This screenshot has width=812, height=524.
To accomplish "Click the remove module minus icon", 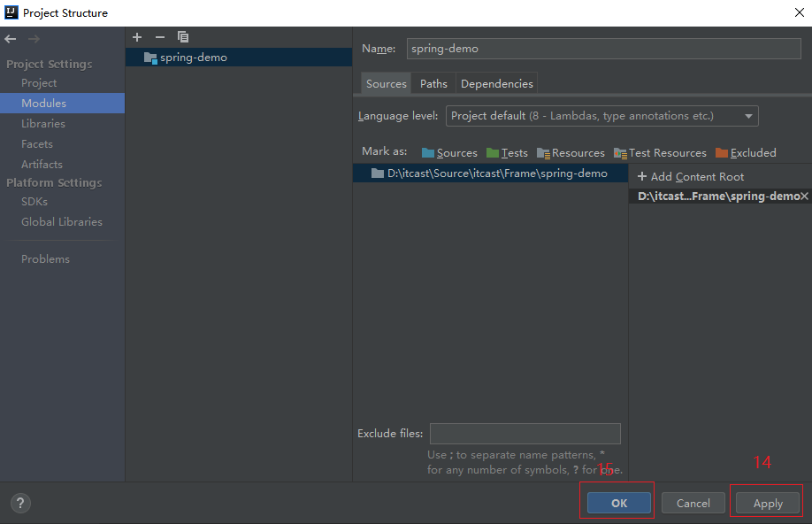I will pyautogui.click(x=160, y=37).
